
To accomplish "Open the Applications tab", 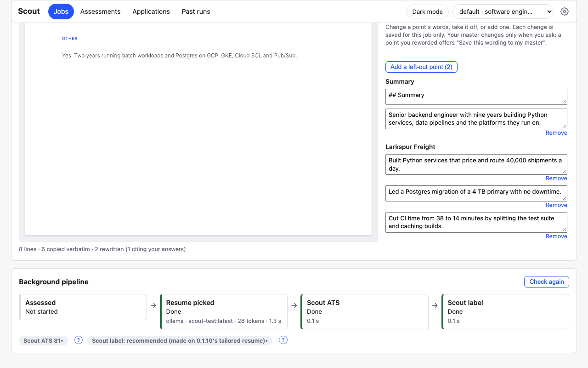I will [x=151, y=11].
